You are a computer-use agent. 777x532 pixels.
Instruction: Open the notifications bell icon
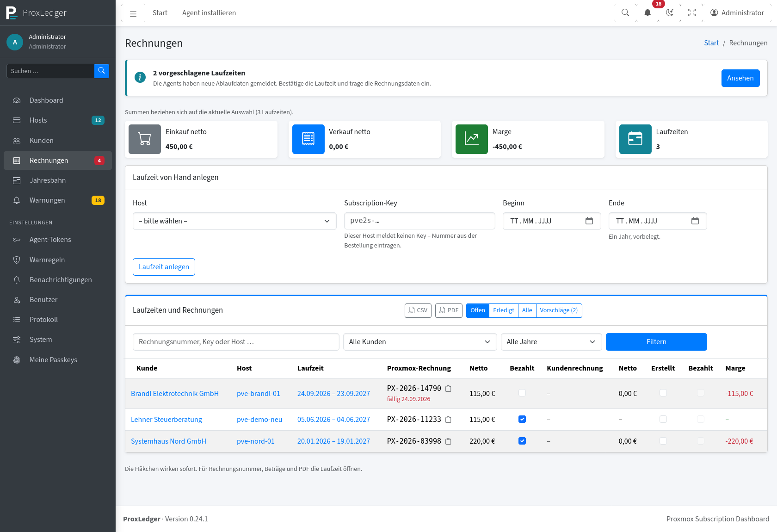point(647,13)
